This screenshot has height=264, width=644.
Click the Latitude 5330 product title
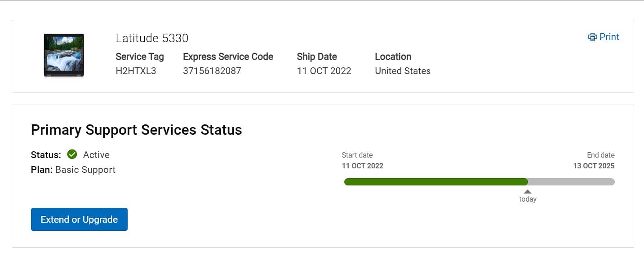pyautogui.click(x=152, y=38)
